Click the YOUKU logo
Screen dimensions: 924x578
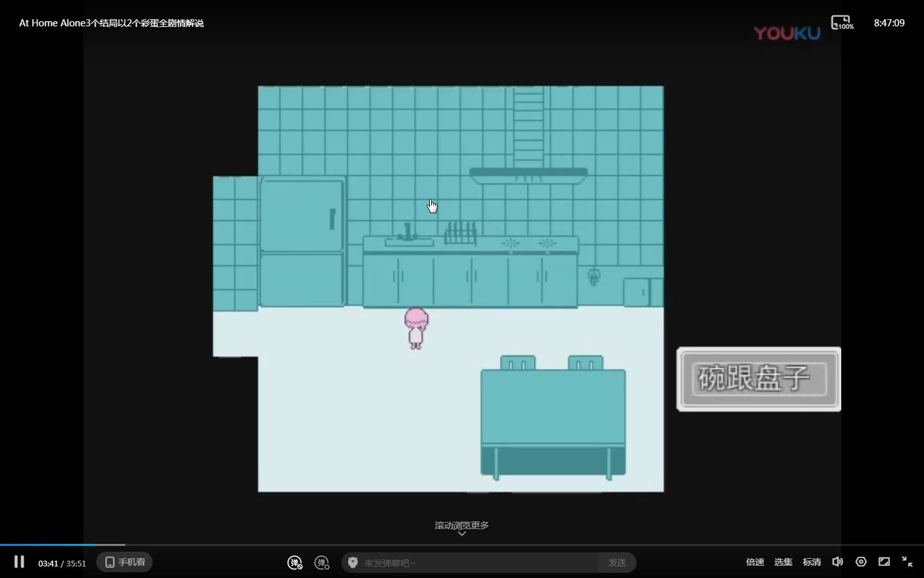click(787, 33)
